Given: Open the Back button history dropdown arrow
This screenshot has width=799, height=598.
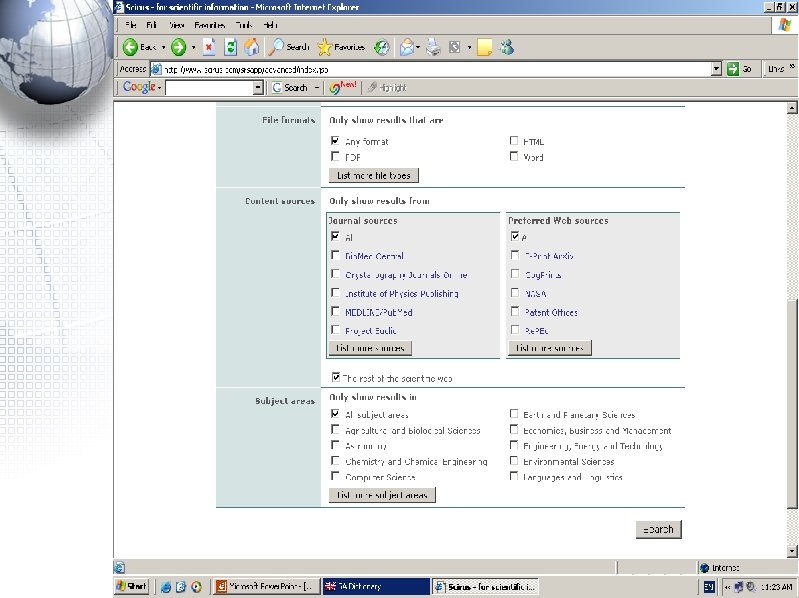Looking at the screenshot, I should 164,47.
